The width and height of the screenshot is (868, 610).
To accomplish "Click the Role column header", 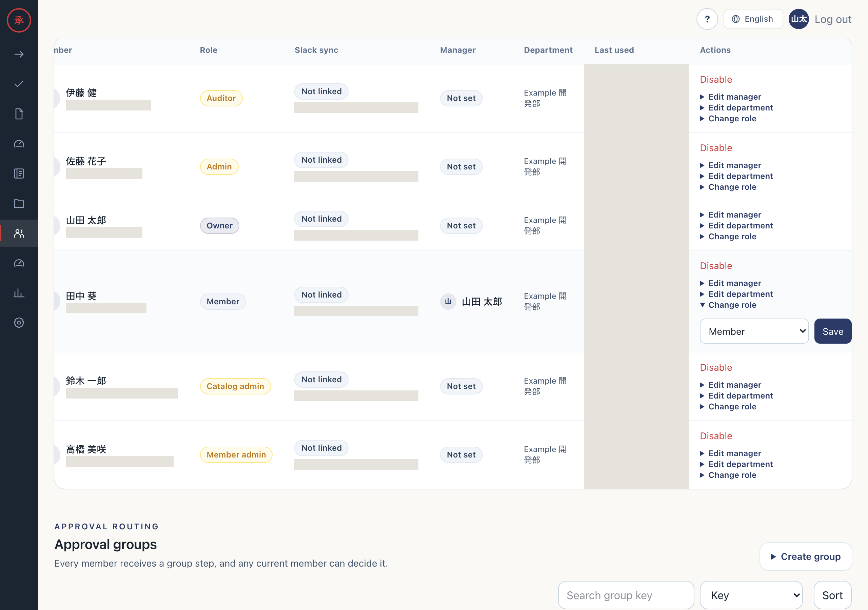I will [208, 50].
